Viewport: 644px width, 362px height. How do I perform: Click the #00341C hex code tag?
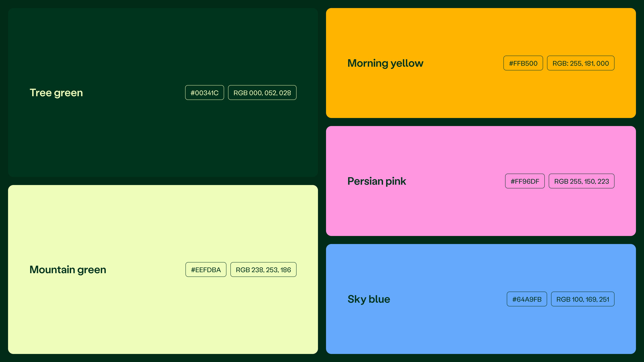pyautogui.click(x=204, y=93)
